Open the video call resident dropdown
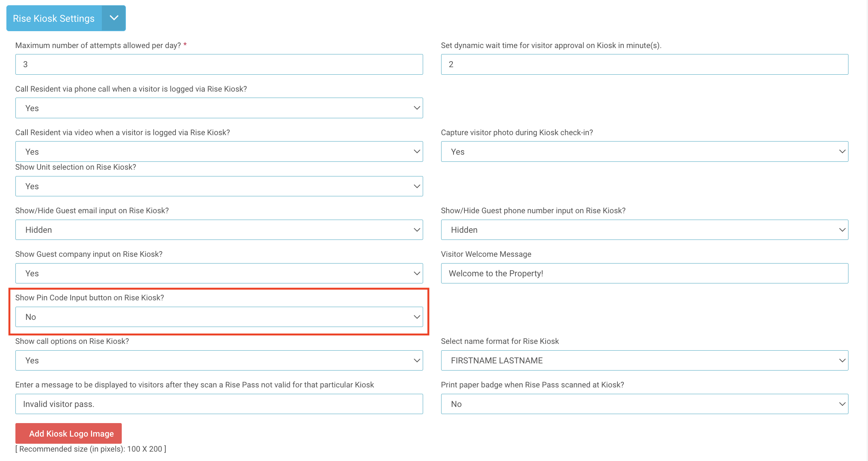This screenshot has height=461, width=868. click(x=219, y=152)
